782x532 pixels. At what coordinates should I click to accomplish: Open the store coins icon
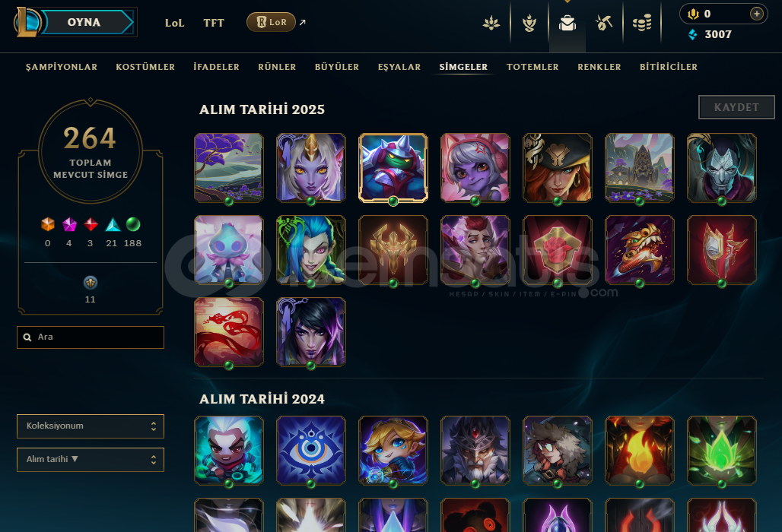(x=642, y=23)
